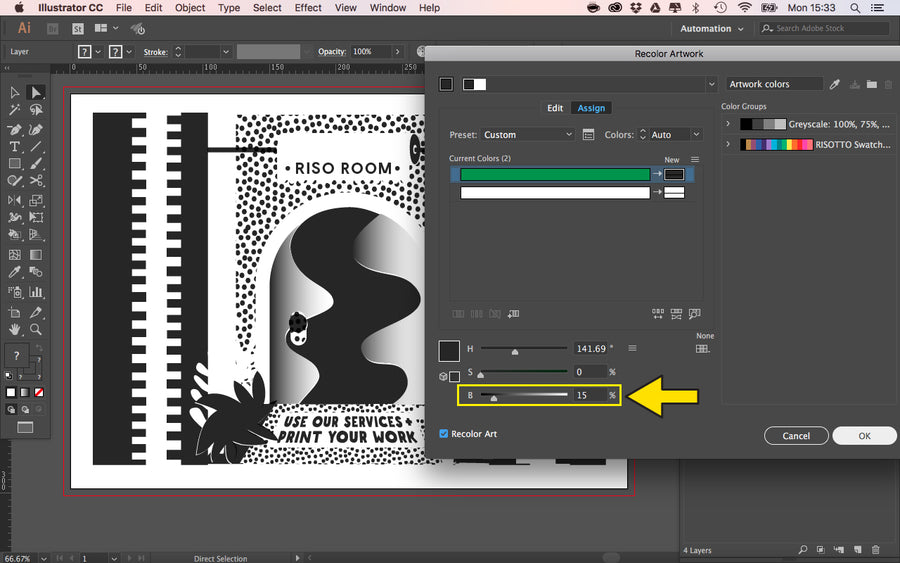Click Change Screen Mode at toolbar bottom
The height and width of the screenshot is (563, 900).
point(25,428)
